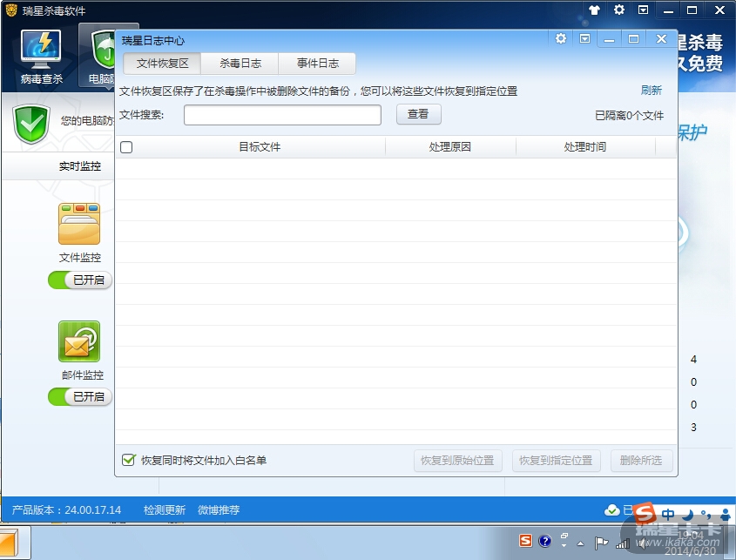Check the select-all checkbox in table header
The image size is (736, 560).
126,147
